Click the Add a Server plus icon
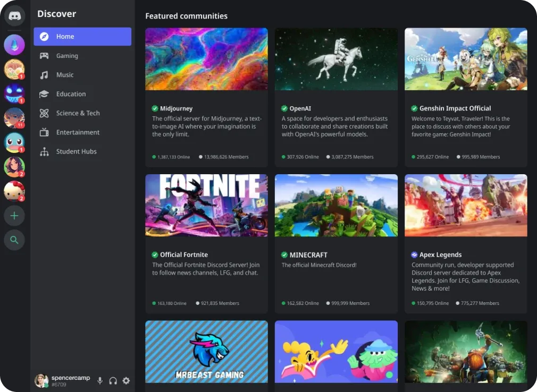 coord(14,216)
